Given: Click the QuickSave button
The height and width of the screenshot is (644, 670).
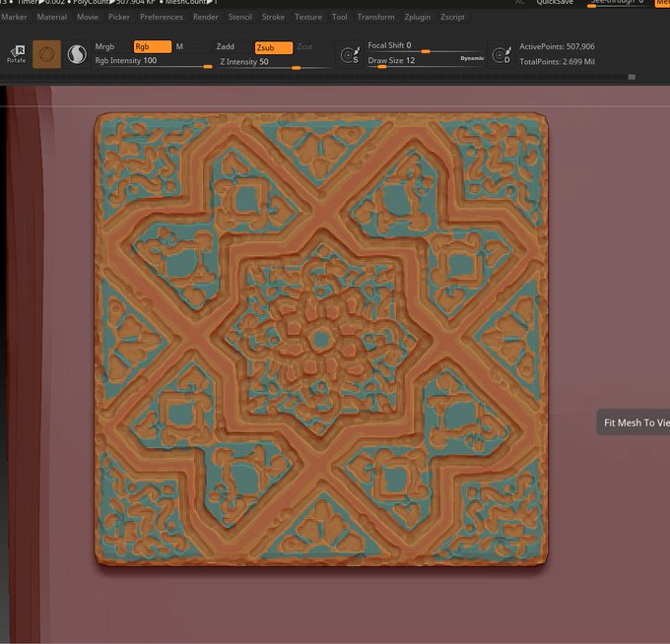Looking at the screenshot, I should tap(555, 3).
